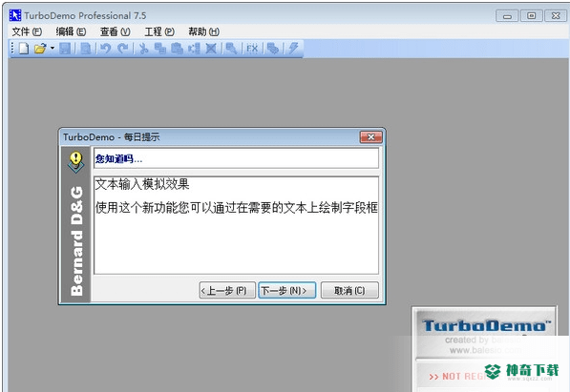
Task: Click the Save floppy disk toolbar icon
Action: click(x=65, y=49)
